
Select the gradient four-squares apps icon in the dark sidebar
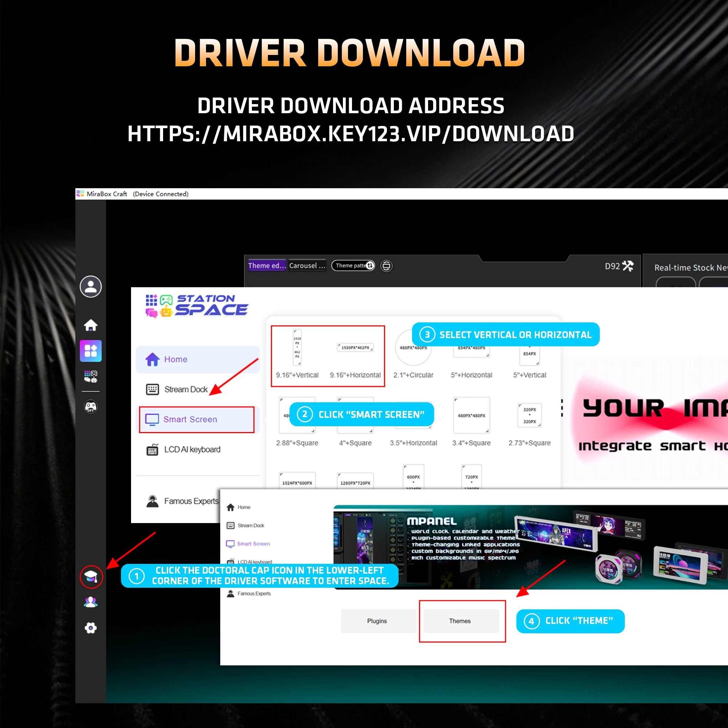click(x=90, y=351)
